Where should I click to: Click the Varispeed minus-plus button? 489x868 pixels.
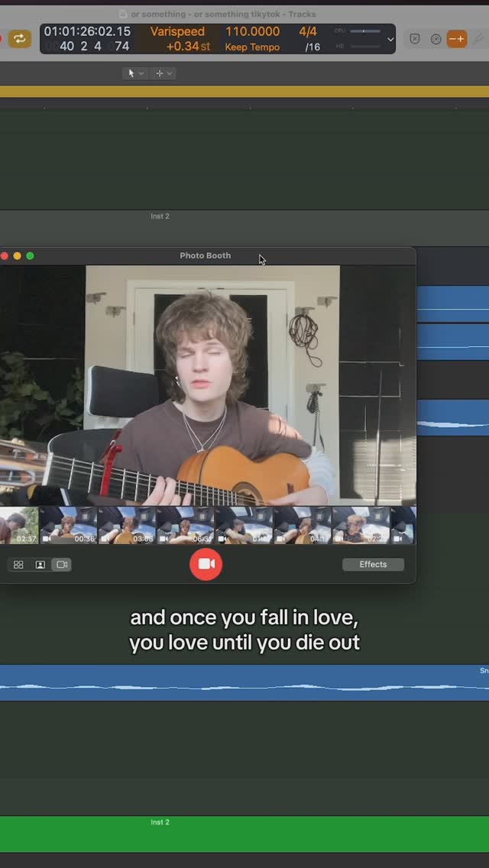coord(456,38)
